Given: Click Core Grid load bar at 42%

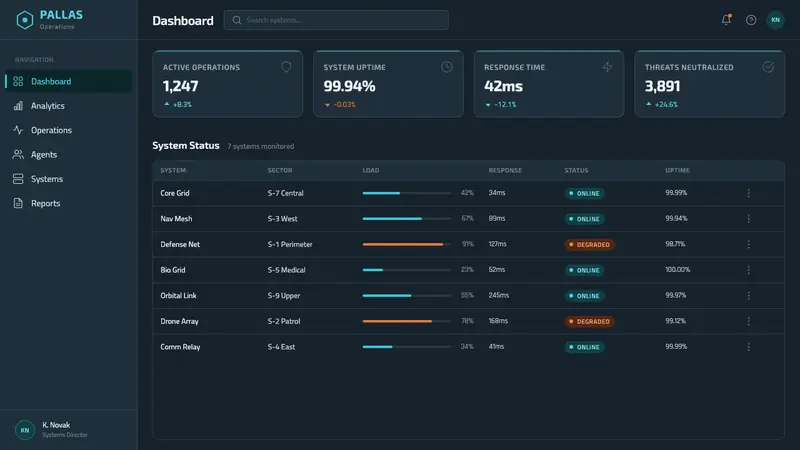Looking at the screenshot, I should (x=407, y=193).
